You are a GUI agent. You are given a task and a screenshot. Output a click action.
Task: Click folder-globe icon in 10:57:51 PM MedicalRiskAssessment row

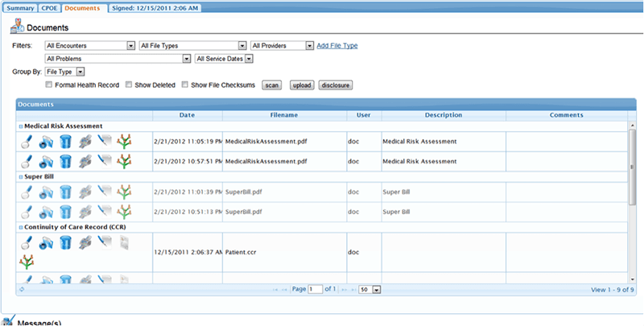pyautogui.click(x=46, y=162)
